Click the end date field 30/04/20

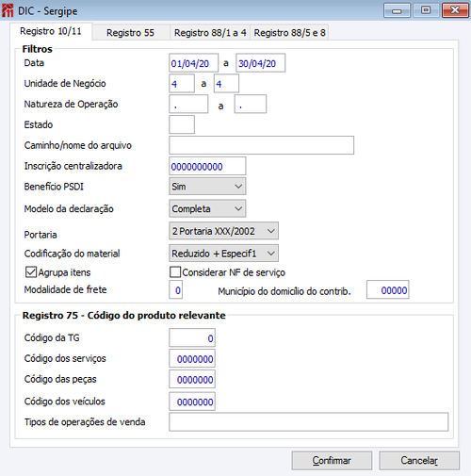261,63
